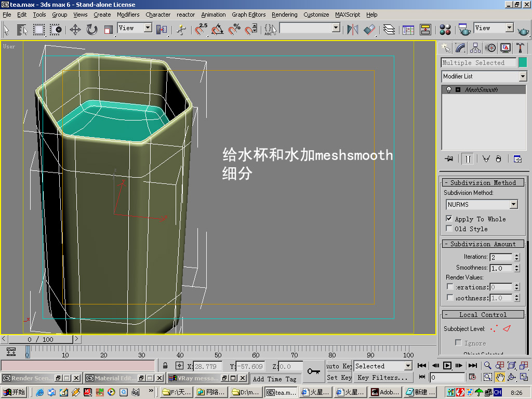Open the Layer Manager
This screenshot has height=399, width=532.
(x=389, y=30)
